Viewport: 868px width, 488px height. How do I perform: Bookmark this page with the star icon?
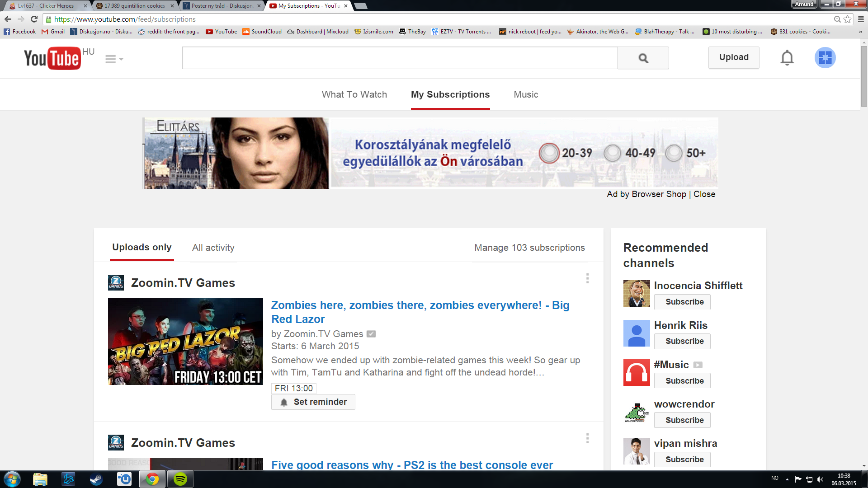pos(847,19)
